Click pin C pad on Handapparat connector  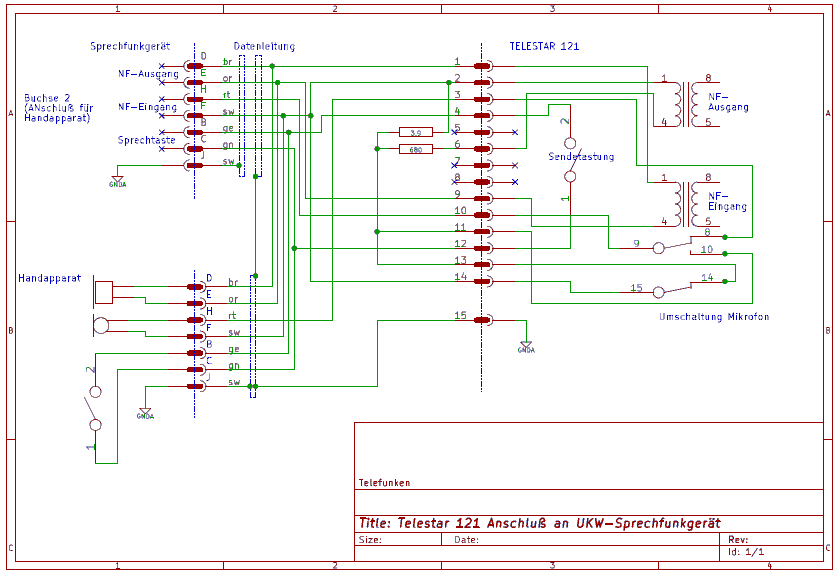coord(196,370)
